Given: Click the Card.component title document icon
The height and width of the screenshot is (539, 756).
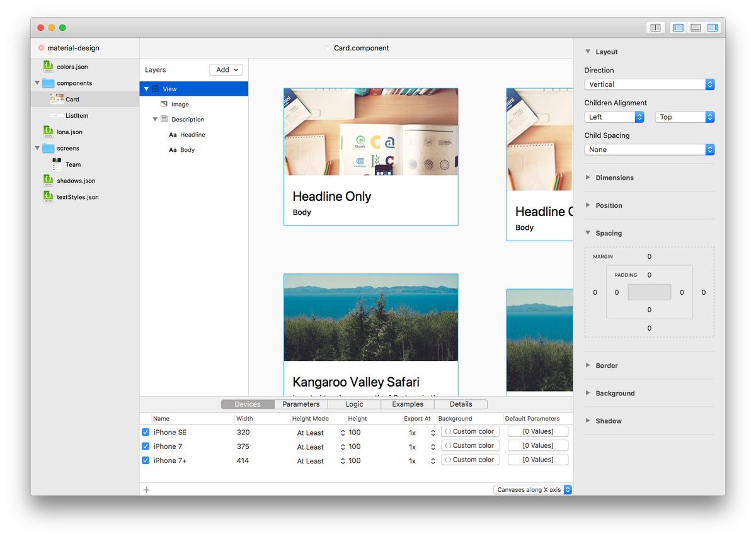Looking at the screenshot, I should (327, 48).
